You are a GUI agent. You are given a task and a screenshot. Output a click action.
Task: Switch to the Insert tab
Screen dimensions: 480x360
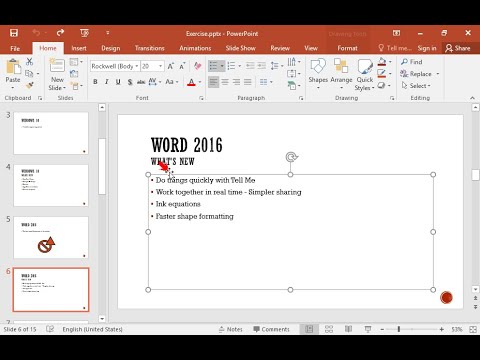[x=79, y=48]
